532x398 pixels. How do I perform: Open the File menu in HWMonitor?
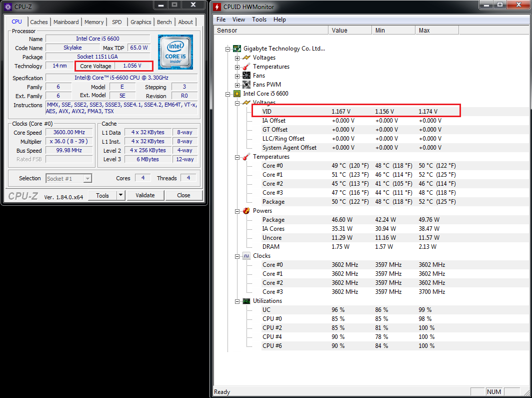[221, 20]
